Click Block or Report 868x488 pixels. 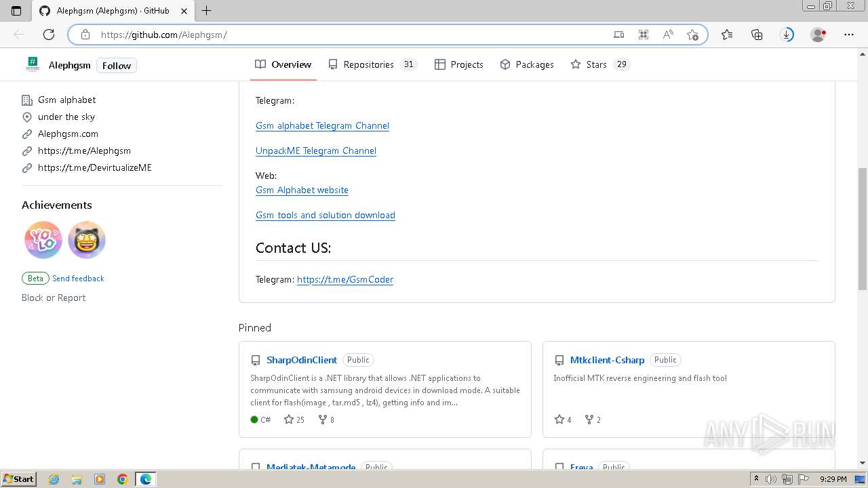coord(54,298)
